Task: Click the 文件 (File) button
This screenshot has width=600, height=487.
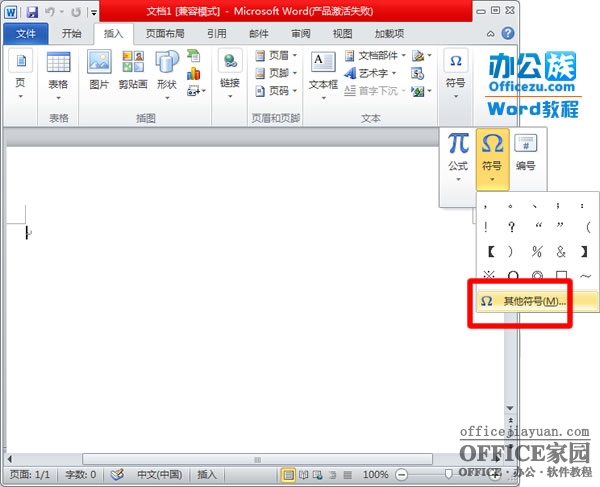Action: pos(25,33)
